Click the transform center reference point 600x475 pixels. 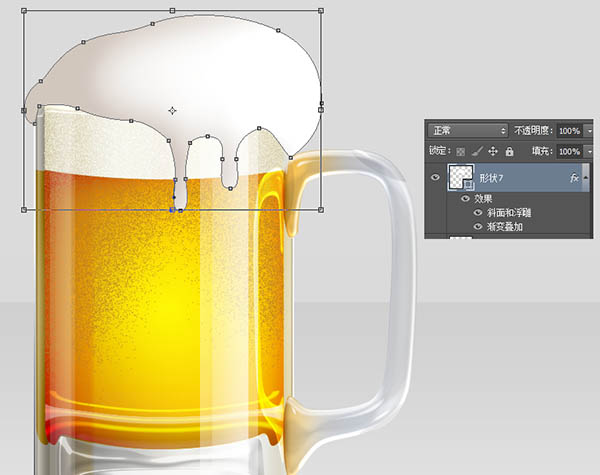pyautogui.click(x=172, y=111)
